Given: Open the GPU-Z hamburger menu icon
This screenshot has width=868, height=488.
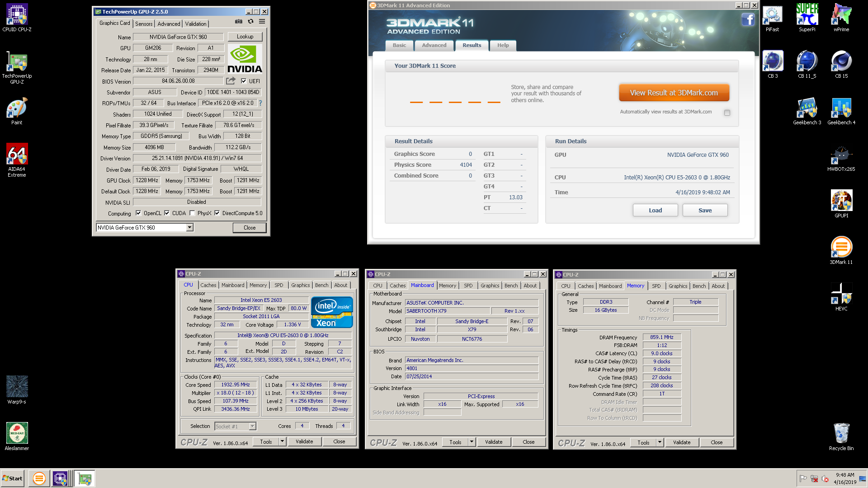Looking at the screenshot, I should tap(262, 21).
